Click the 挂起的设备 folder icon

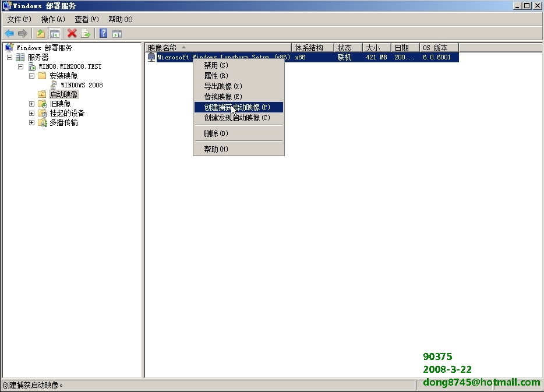click(x=43, y=113)
